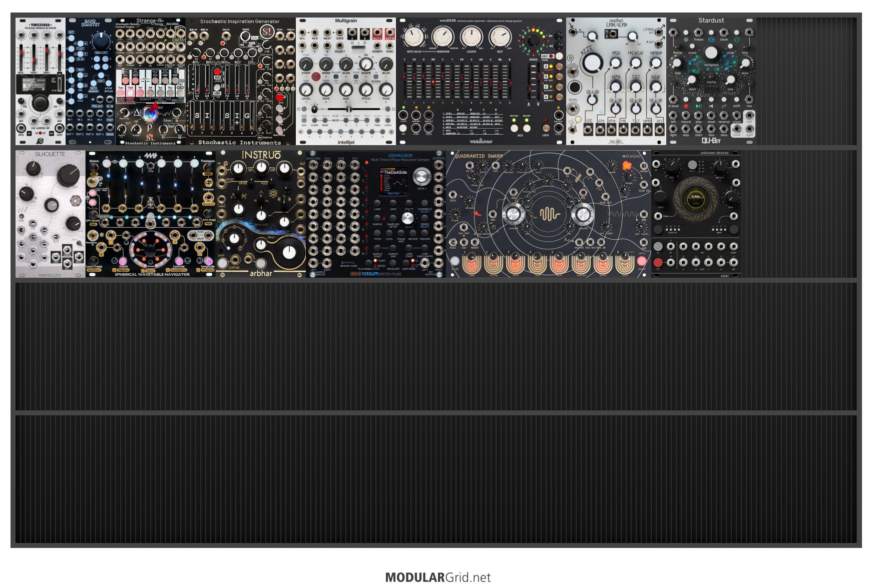This screenshot has width=877, height=588.
Task: Click the ABSORB knob on Erbe-Verb
Action: coord(655,63)
